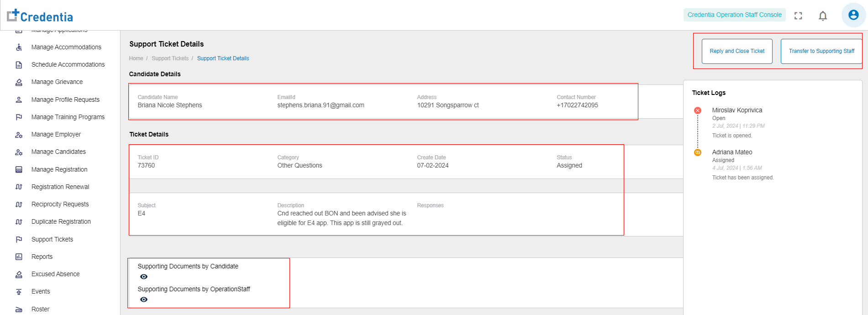Image resolution: width=868 pixels, height=315 pixels.
Task: View Supporting Documents by Candidate
Action: tap(144, 277)
